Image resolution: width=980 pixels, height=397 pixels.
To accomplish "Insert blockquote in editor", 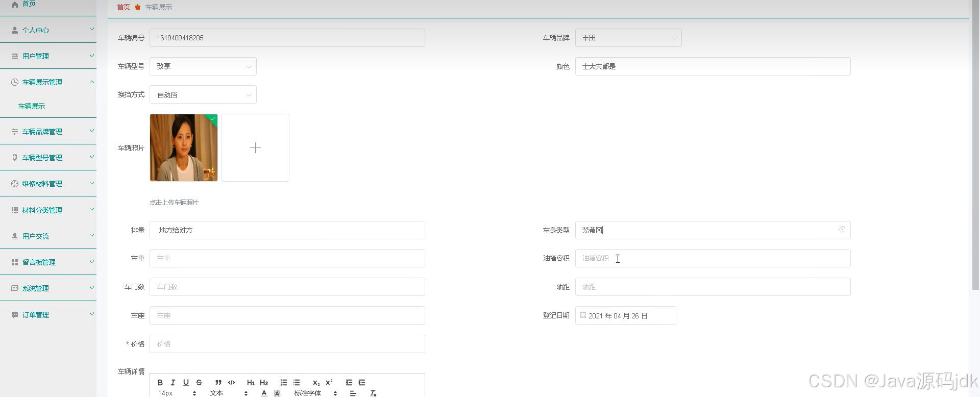I will (x=218, y=382).
